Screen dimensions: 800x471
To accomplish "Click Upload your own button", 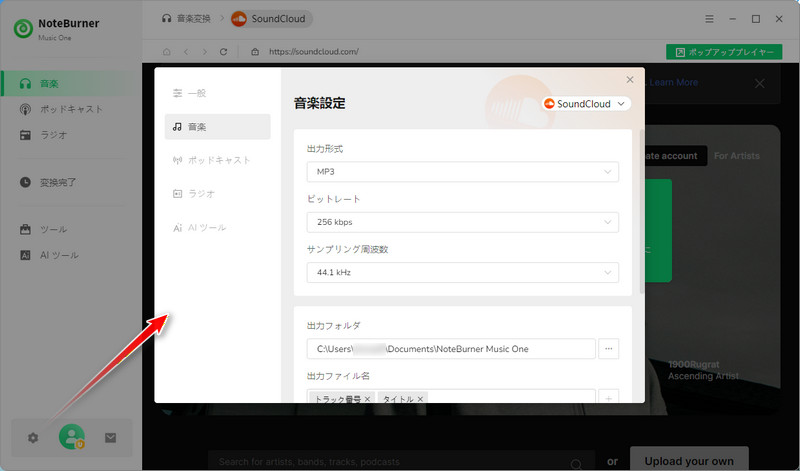I will tap(689, 460).
